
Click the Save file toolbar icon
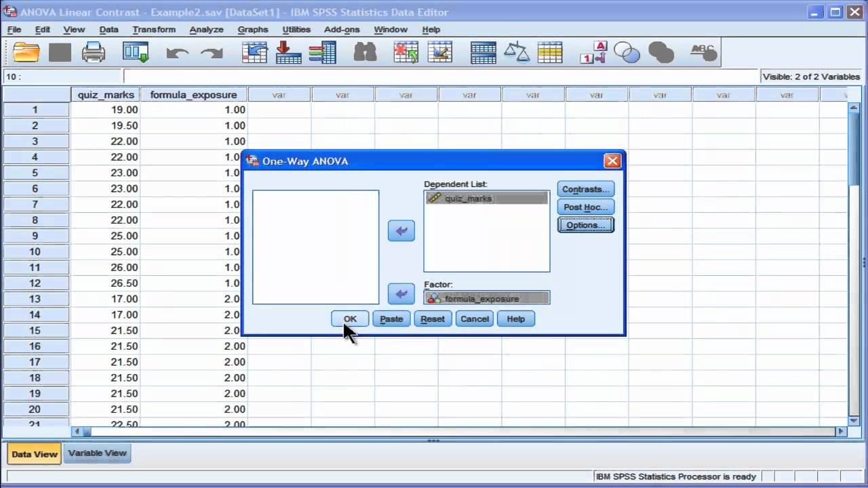(60, 52)
